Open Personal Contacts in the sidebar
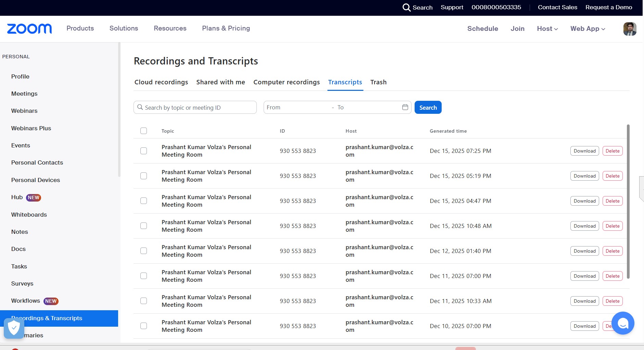 tap(37, 162)
